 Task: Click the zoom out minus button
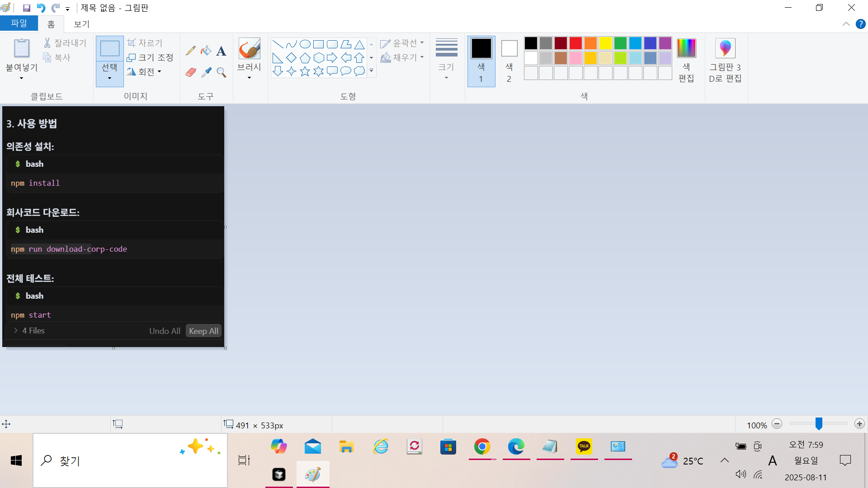click(x=777, y=424)
